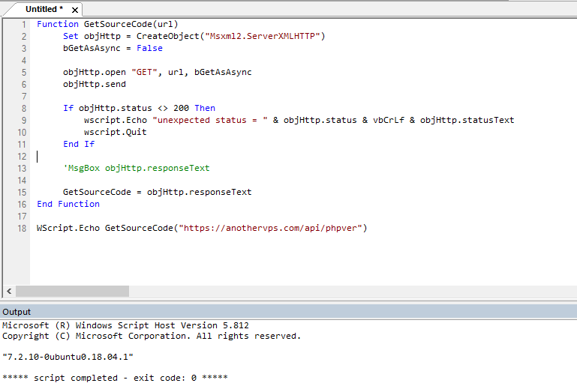Screen dimensions: 577x392
Task: Click the "7.2.10-0ubuntu0.18.04.1" output line
Action: click(x=68, y=357)
